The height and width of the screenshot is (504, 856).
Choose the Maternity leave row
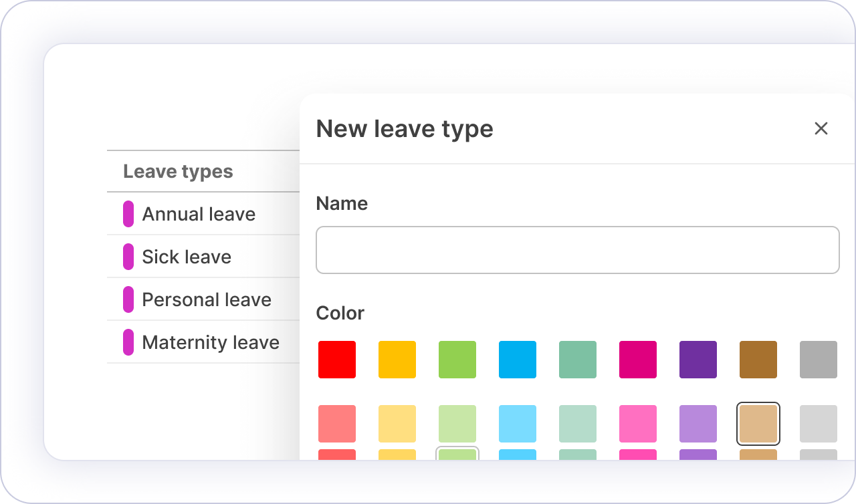point(211,342)
